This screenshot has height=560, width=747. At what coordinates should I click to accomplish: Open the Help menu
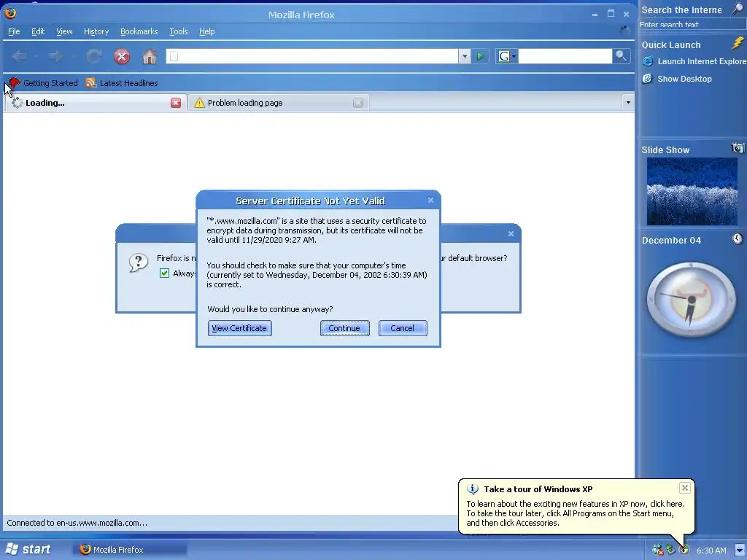206,31
